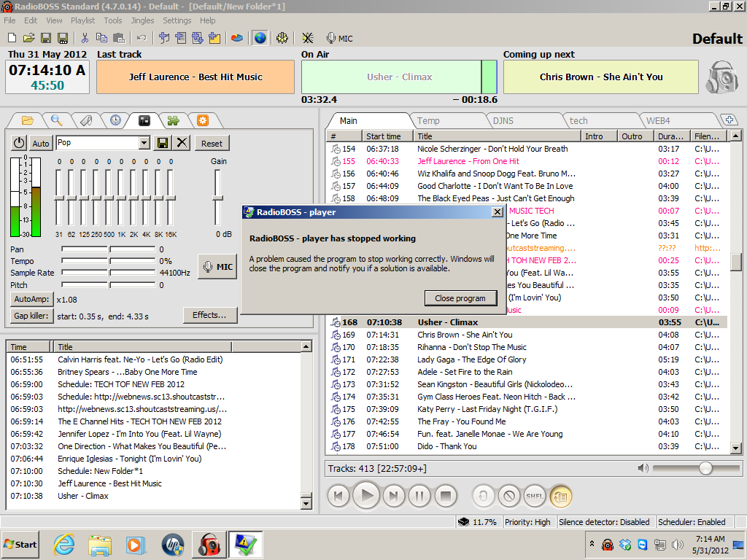Viewport: 747px width, 560px height.
Task: Toggle the repeat track round button
Action: click(x=483, y=496)
